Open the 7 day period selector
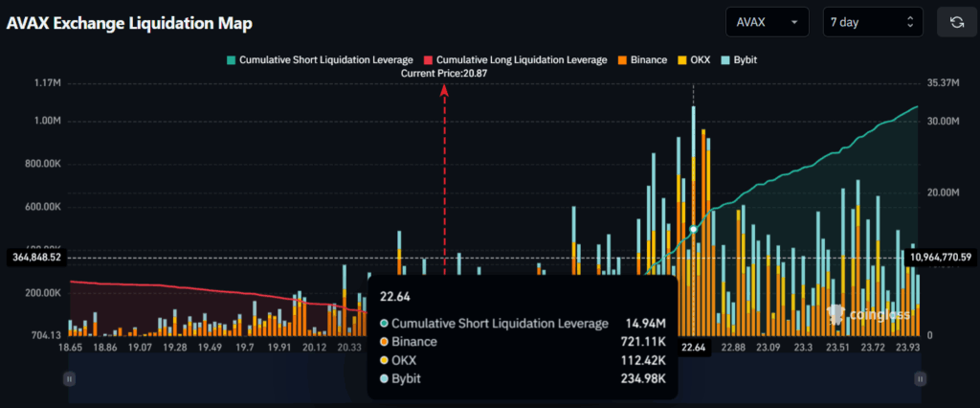Viewport: 980px width, 408px height. (x=873, y=23)
